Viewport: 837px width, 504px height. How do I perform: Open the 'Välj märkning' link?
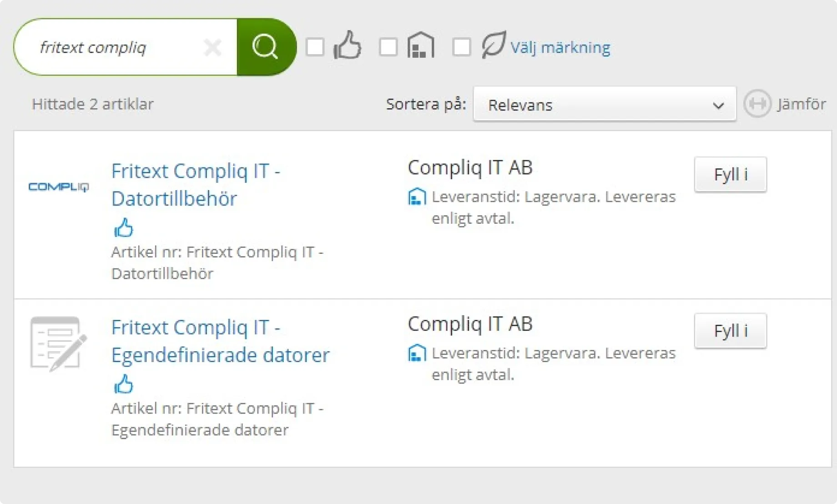tap(560, 47)
